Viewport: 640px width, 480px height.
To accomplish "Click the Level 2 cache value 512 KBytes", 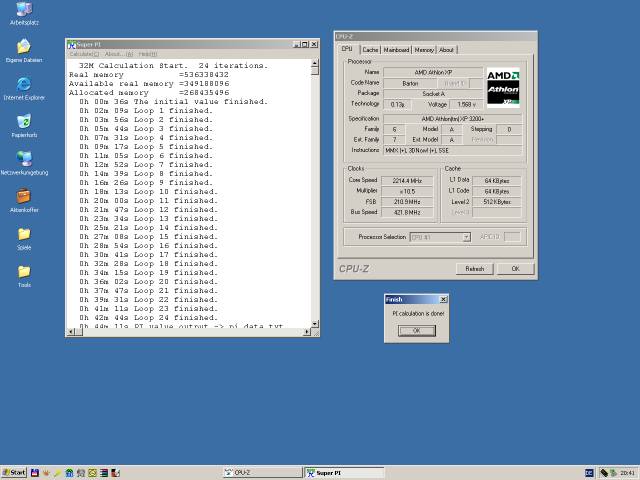I will pyautogui.click(x=497, y=202).
